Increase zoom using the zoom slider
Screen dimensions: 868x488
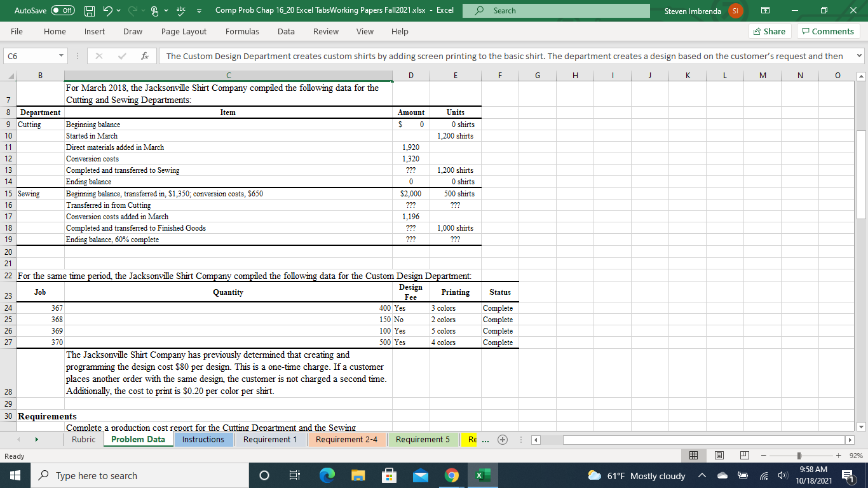coord(837,455)
